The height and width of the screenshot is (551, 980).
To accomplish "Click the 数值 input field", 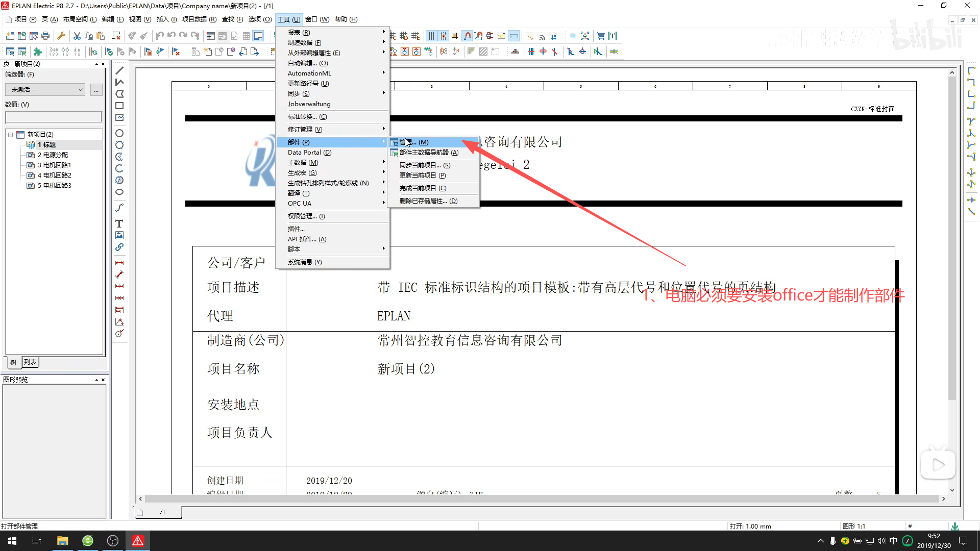I will 53,117.
